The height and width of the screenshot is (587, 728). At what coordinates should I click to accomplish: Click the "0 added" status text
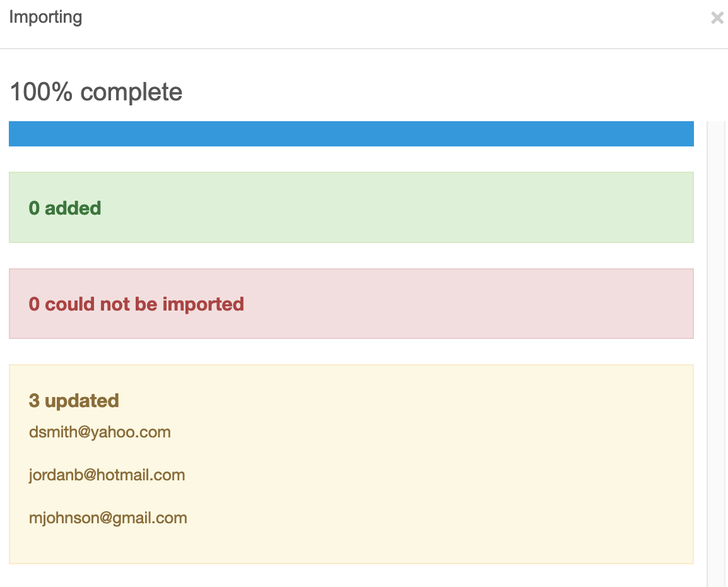coord(65,208)
